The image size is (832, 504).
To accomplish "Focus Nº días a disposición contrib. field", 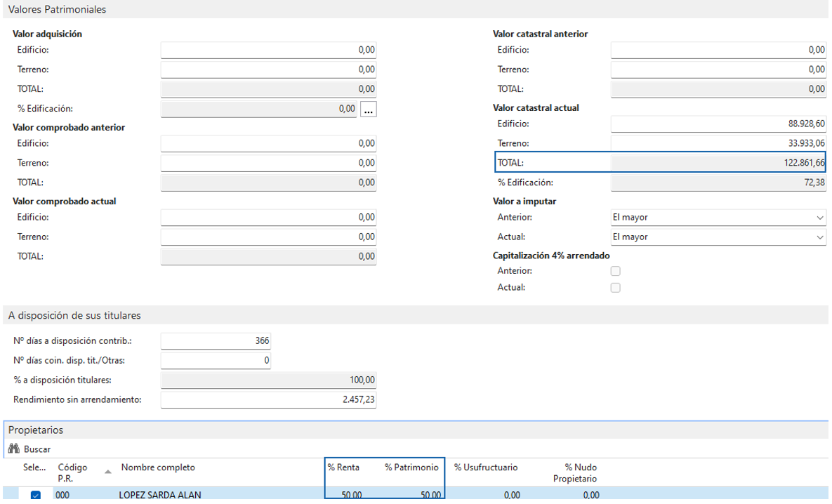I will (x=216, y=340).
